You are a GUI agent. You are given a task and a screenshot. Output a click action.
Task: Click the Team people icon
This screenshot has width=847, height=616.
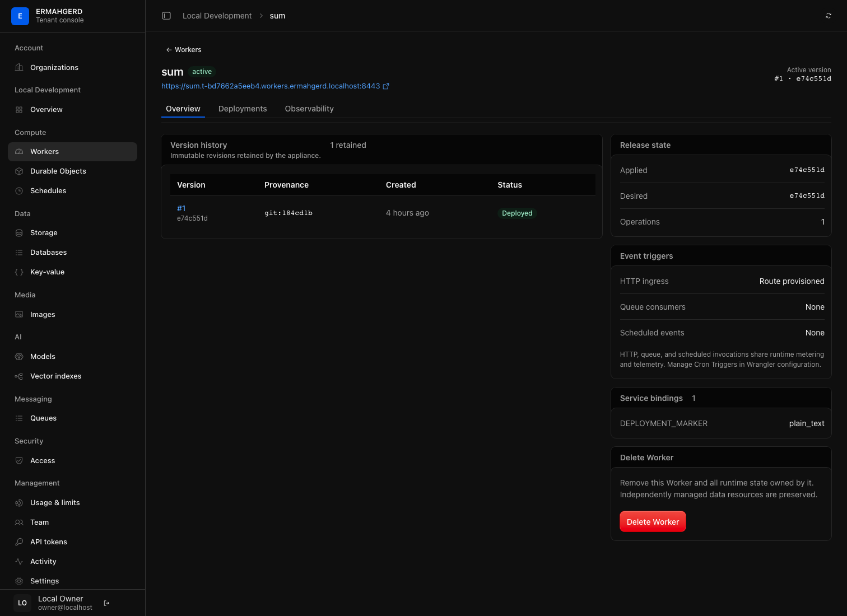pyautogui.click(x=19, y=522)
